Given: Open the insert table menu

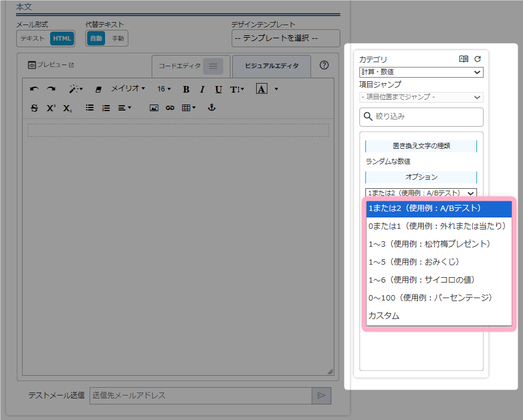Looking at the screenshot, I should coord(189,108).
